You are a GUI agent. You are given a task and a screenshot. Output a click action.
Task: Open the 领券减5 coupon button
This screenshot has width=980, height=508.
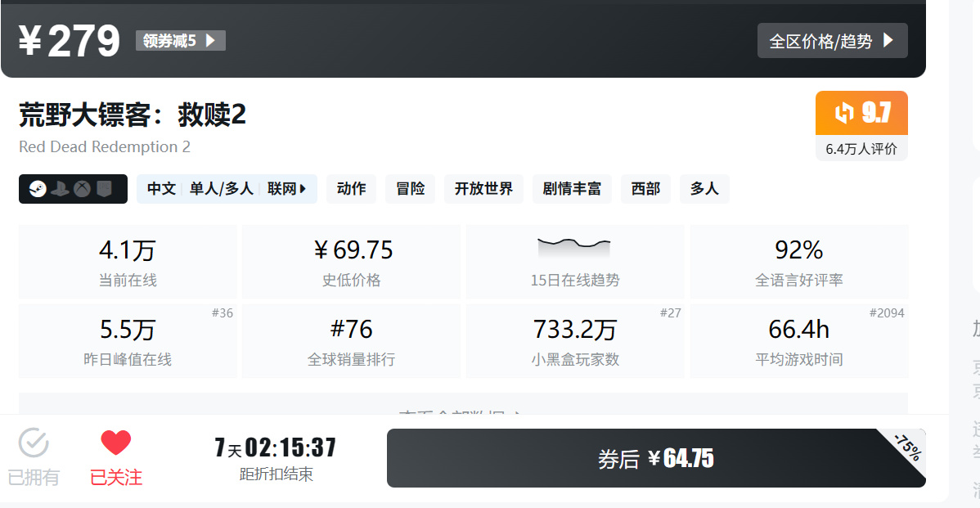[181, 41]
